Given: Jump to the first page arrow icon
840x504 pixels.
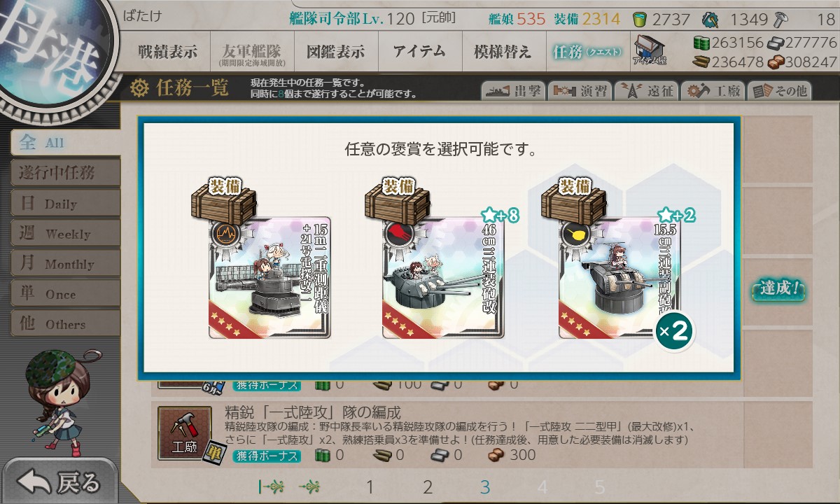Looking at the screenshot, I should pyautogui.click(x=272, y=487).
